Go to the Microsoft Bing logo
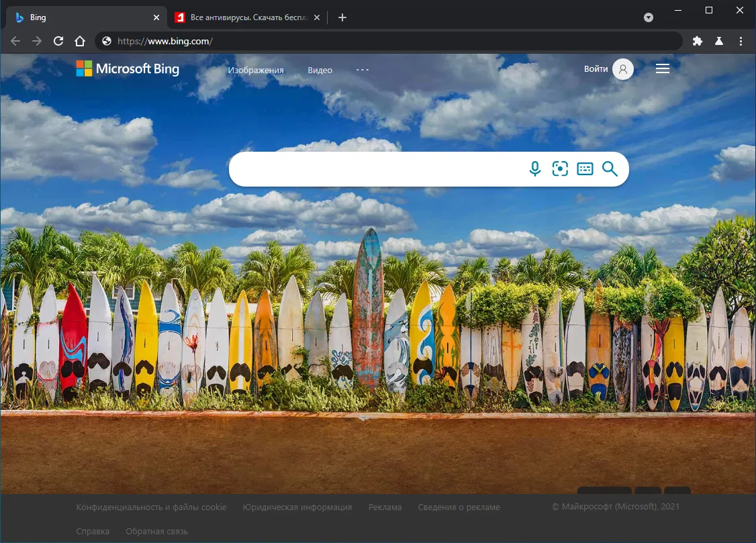The height and width of the screenshot is (543, 756). pos(128,69)
